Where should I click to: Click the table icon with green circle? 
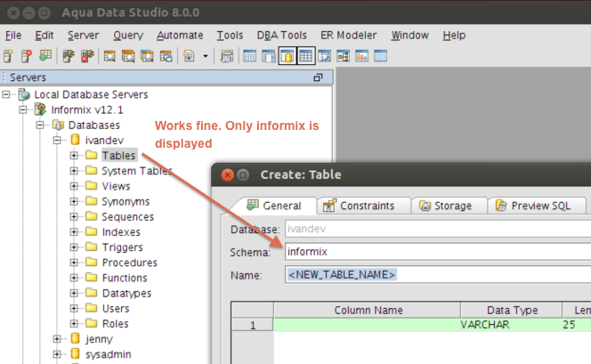[45, 56]
